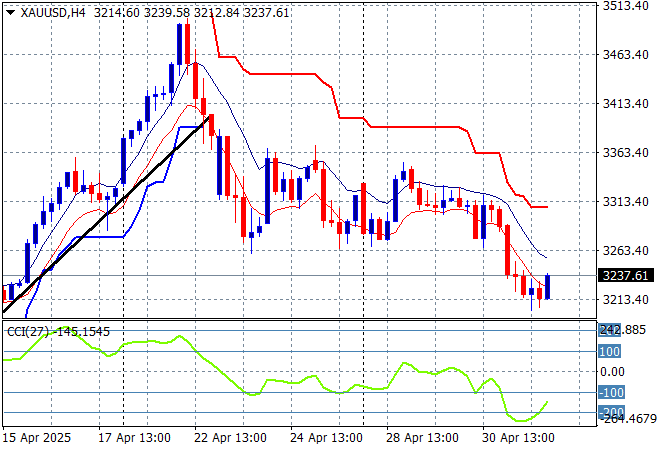The image size is (660, 450).
Task: Click the CCI level -100 label
Action: coord(612,393)
